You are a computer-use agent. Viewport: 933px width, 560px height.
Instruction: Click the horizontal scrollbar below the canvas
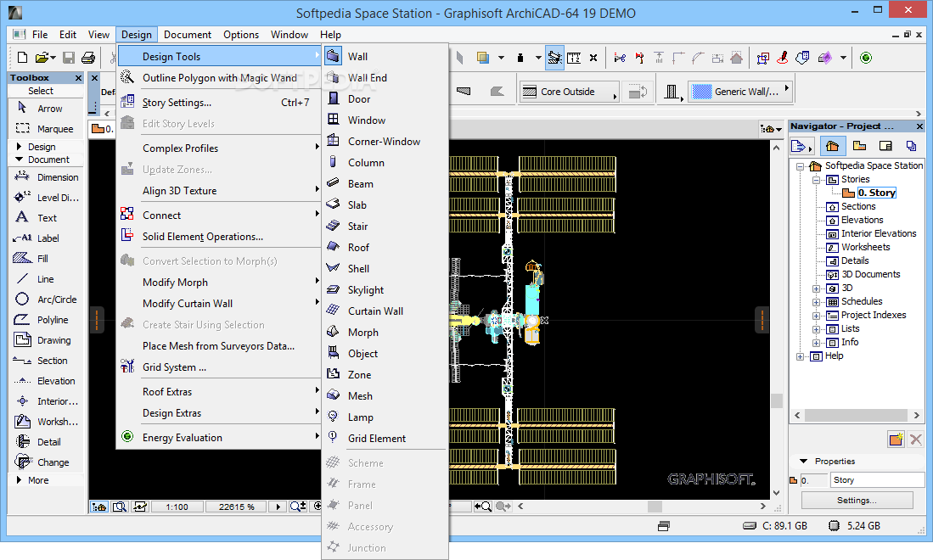point(642,507)
